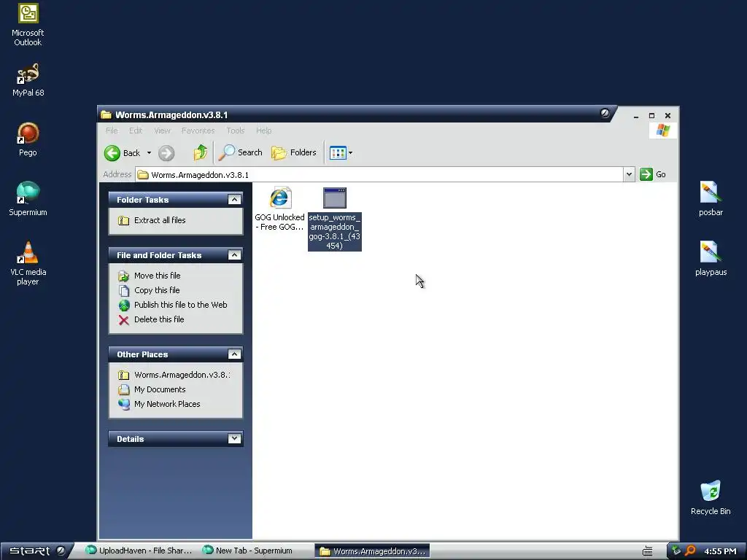Click Copy this file link
This screenshot has height=560, width=747.
(157, 290)
